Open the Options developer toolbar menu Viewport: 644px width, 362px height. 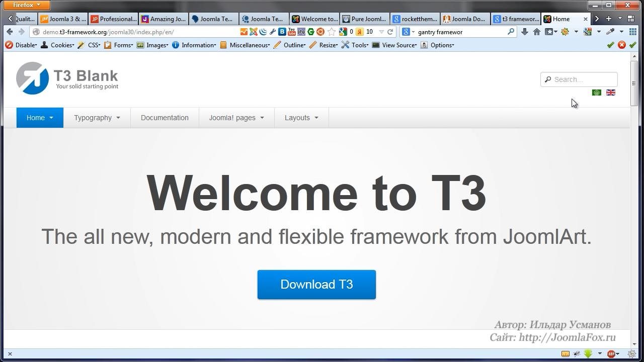(437, 45)
